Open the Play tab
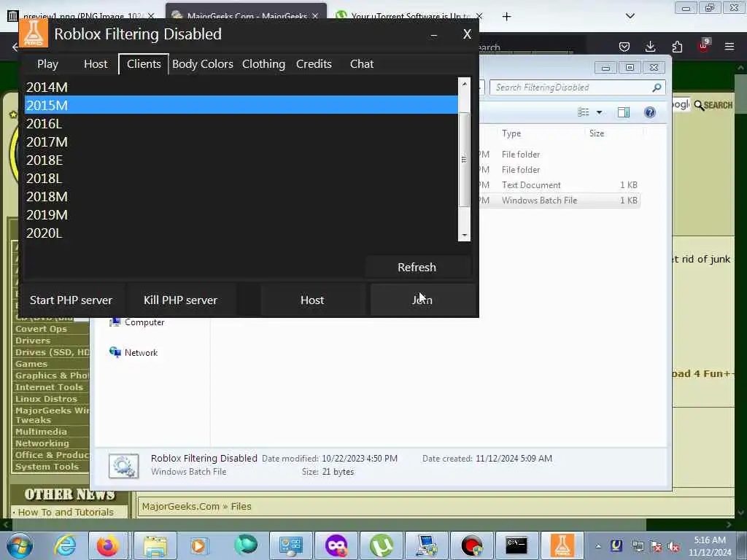 click(47, 64)
